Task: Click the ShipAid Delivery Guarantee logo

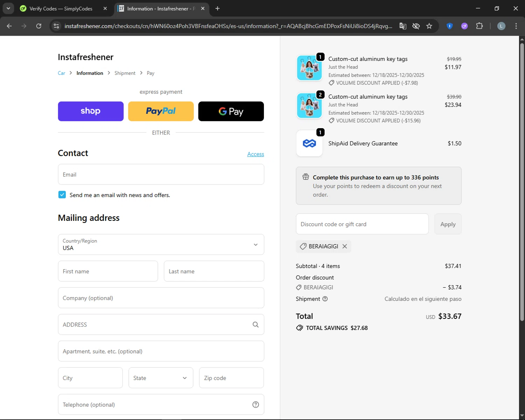Action: [309, 143]
